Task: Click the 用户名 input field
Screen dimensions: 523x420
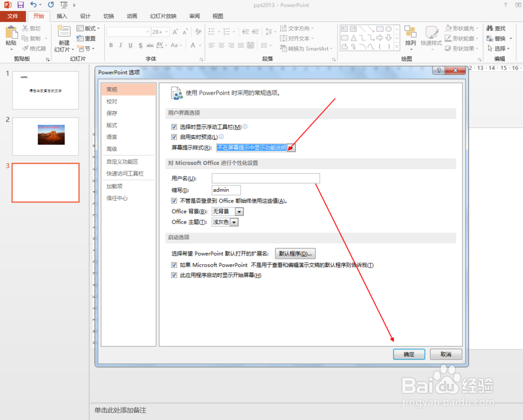Action: click(266, 178)
